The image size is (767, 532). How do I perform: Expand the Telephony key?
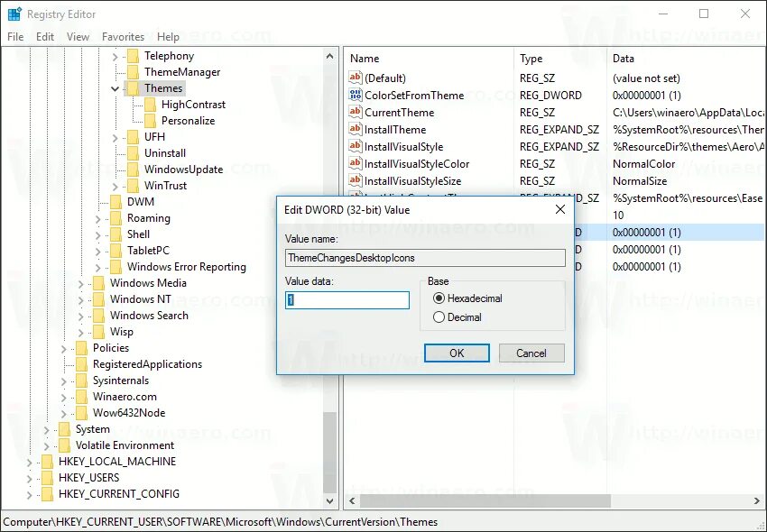115,57
